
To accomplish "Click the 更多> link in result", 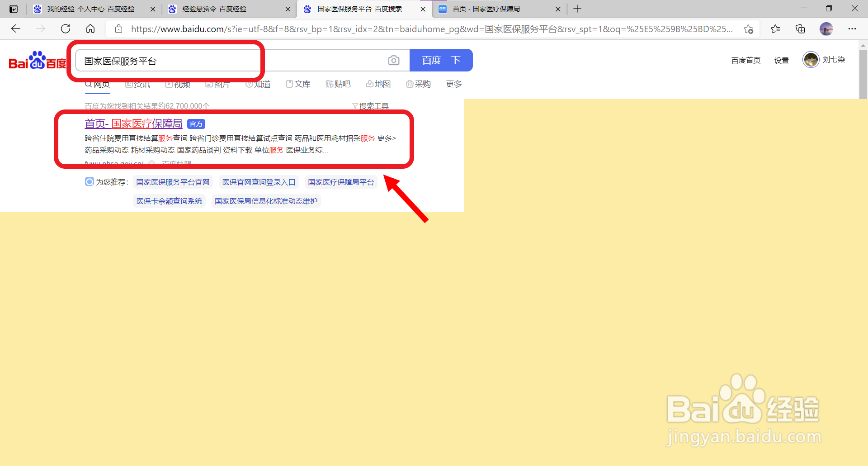I will coord(387,138).
